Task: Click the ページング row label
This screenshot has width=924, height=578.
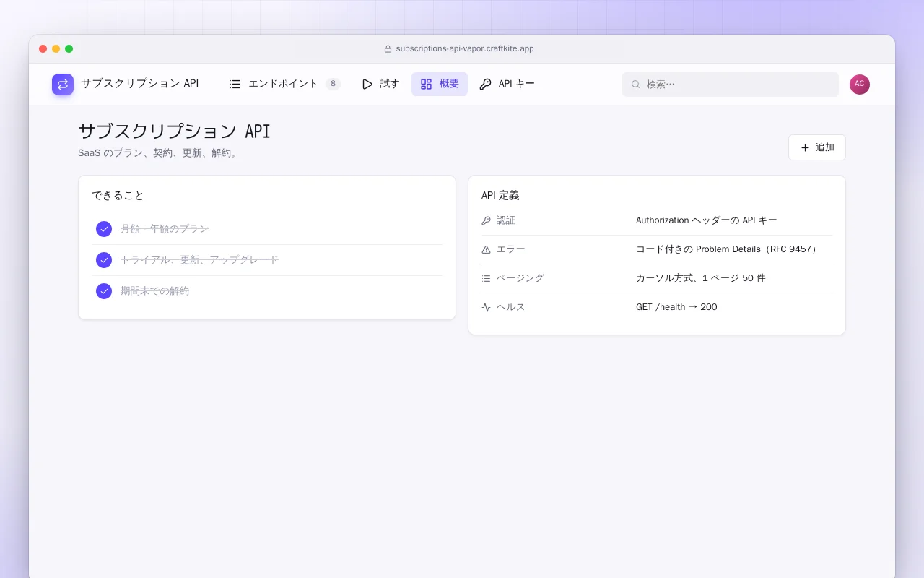Action: pyautogui.click(x=520, y=278)
